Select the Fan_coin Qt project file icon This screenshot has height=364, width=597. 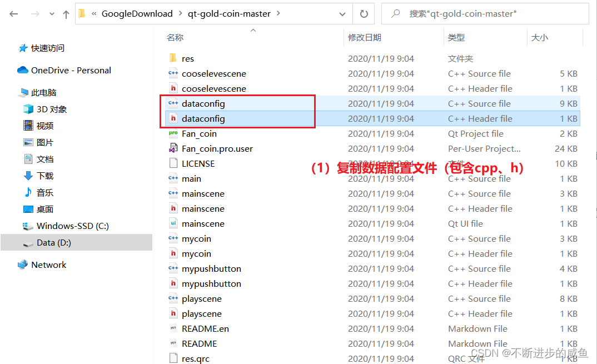coord(173,133)
